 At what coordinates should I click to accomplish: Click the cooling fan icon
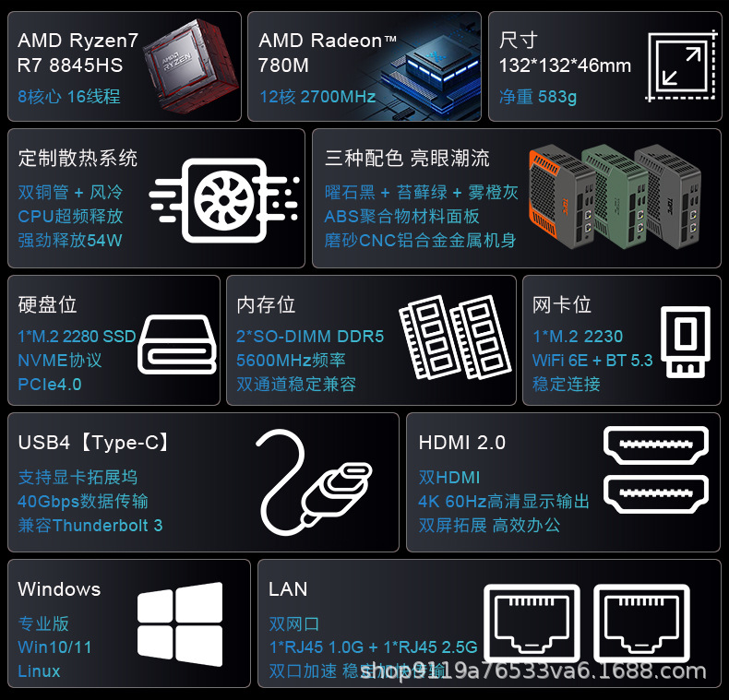(x=224, y=201)
